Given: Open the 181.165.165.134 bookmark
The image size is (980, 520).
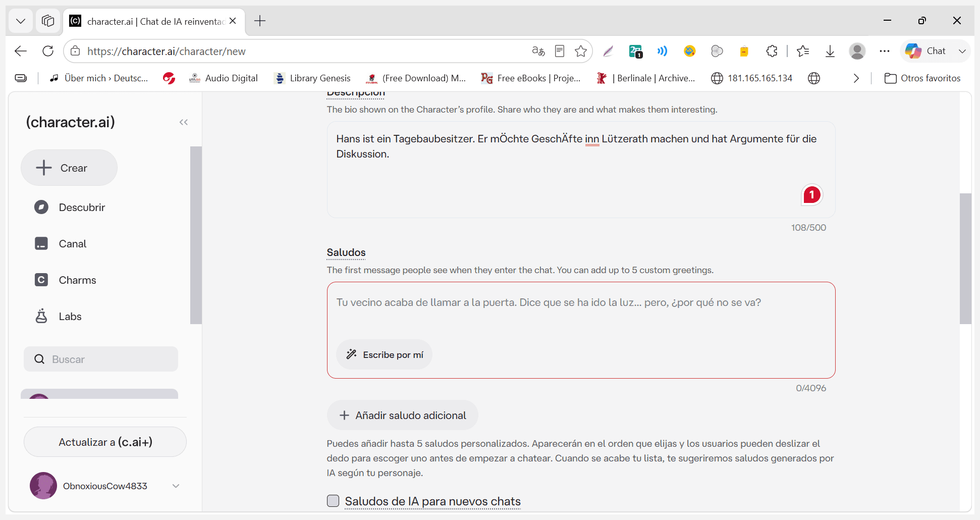Looking at the screenshot, I should [x=752, y=78].
